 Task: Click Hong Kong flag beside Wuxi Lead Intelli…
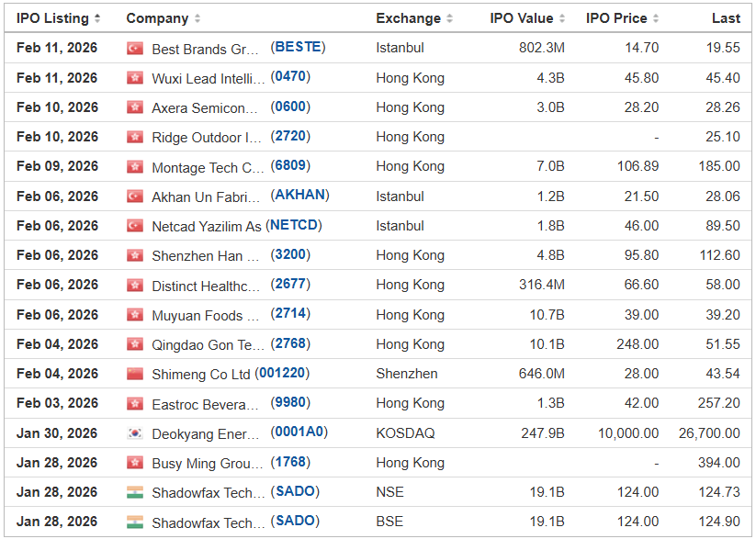[x=135, y=78]
